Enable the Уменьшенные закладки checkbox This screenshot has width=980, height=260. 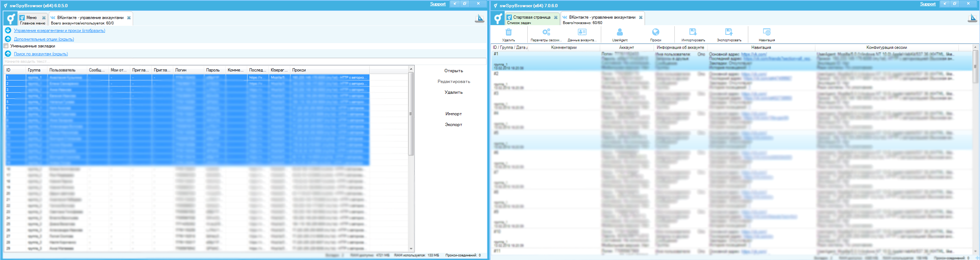(6, 46)
